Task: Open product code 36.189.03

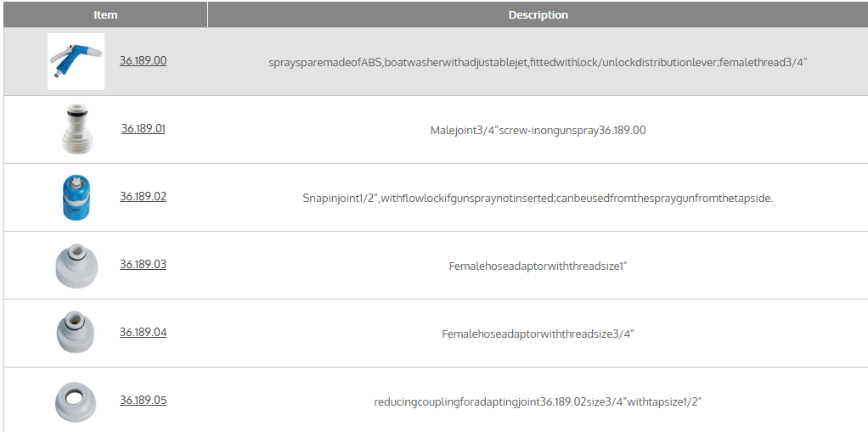Action: tap(143, 265)
